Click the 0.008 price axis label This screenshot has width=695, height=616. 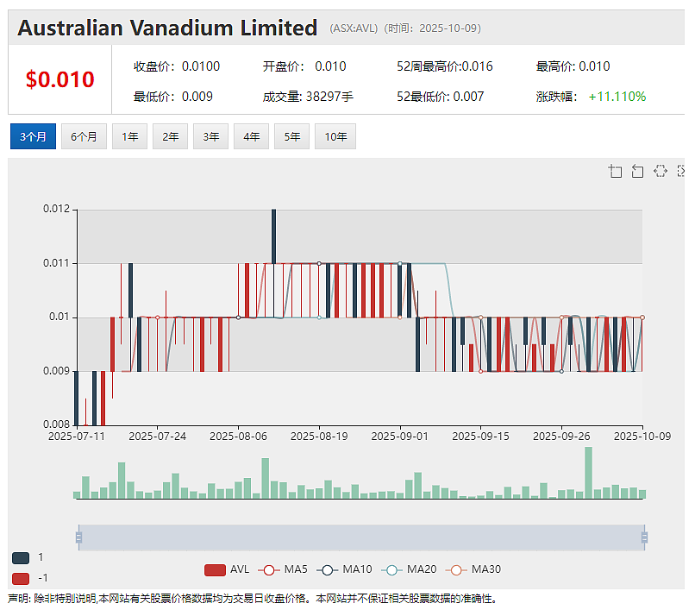(56, 424)
